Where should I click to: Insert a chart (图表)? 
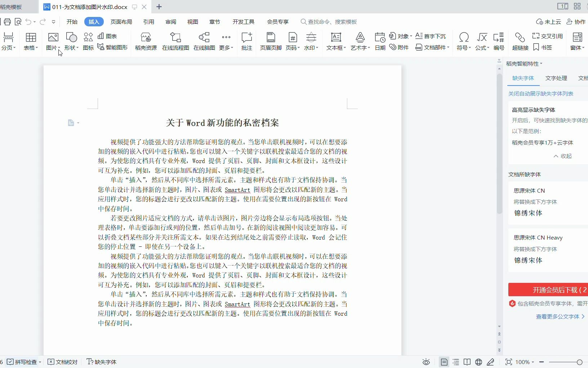[x=107, y=36]
